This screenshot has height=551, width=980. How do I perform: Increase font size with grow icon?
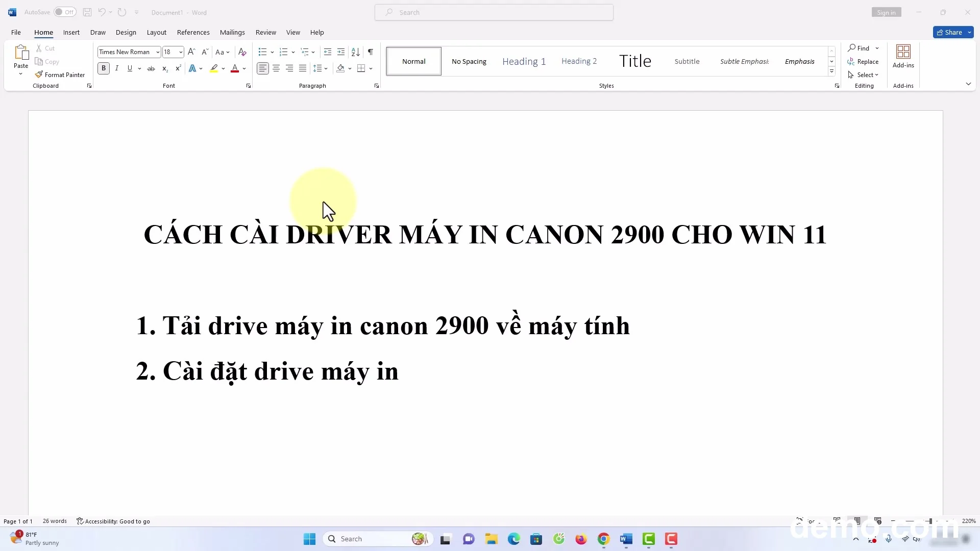[191, 52]
